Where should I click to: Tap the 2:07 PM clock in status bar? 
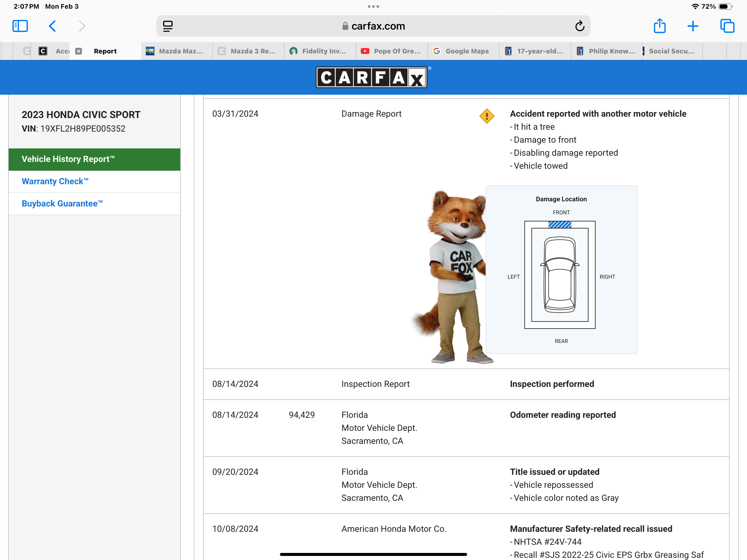click(26, 7)
